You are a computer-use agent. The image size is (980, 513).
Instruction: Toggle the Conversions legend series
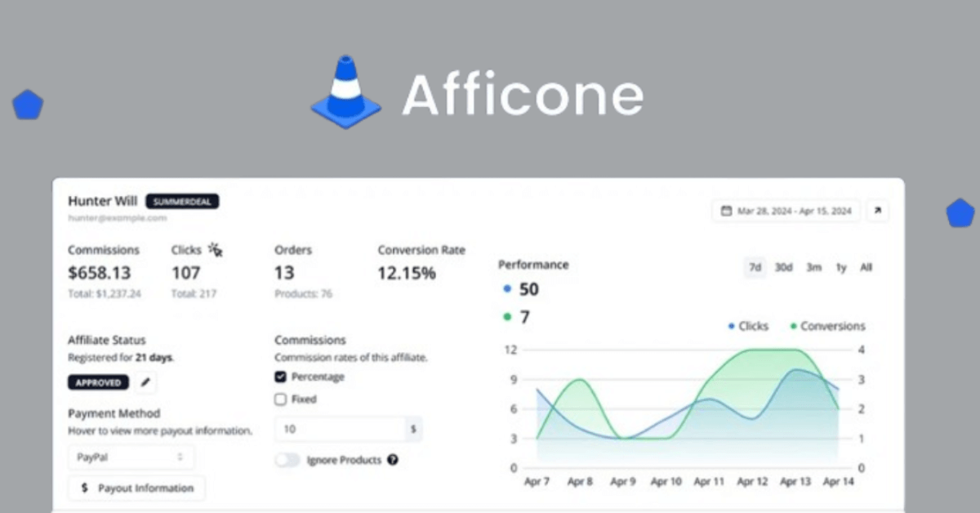point(827,326)
